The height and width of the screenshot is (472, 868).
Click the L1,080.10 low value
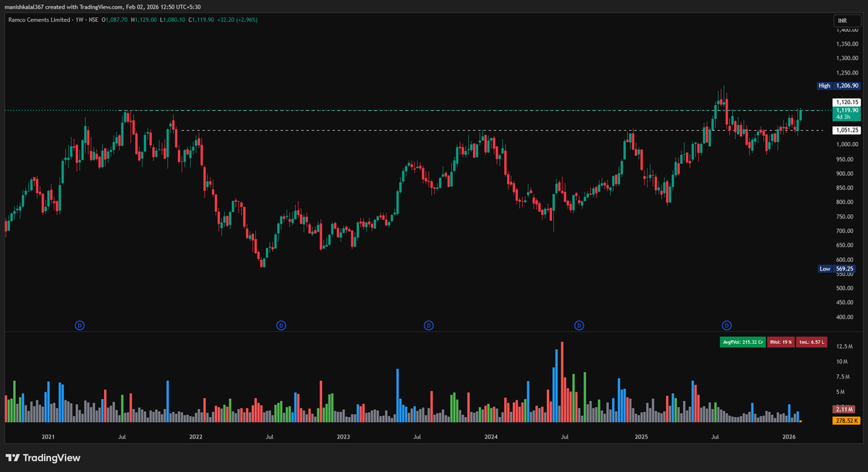coord(173,20)
